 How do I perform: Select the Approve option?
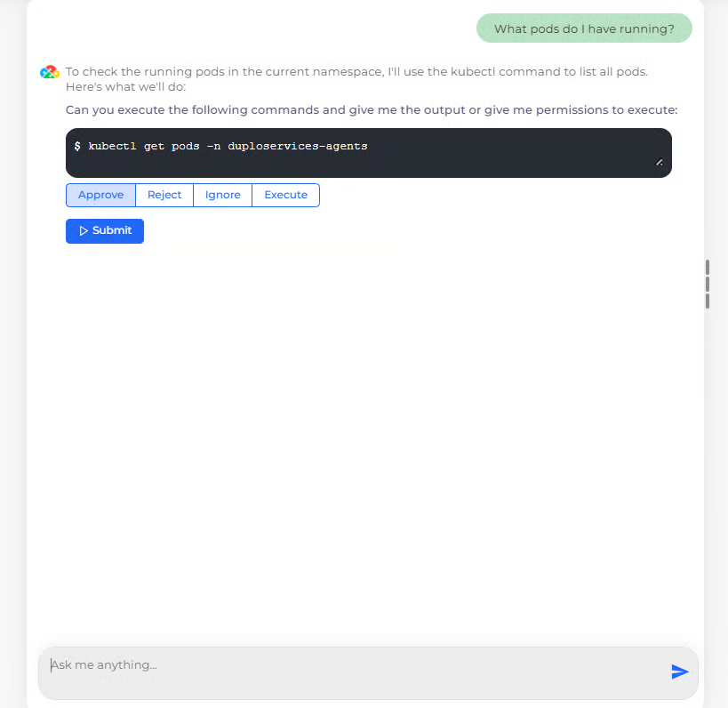[100, 195]
